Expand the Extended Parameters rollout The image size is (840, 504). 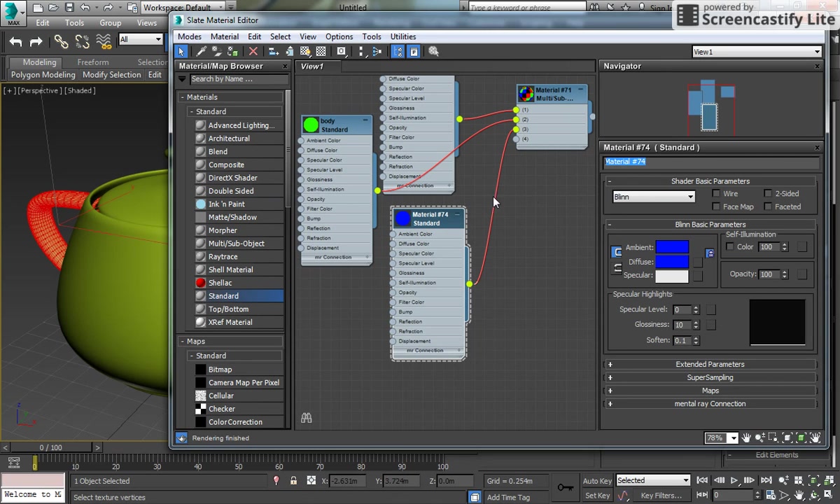710,365
